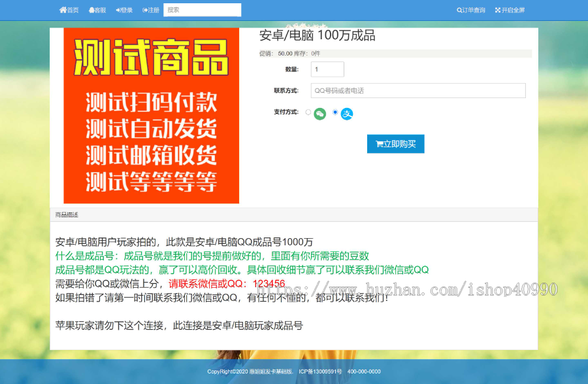Select the WeChat pay radio button
This screenshot has width=588, height=384.
pyautogui.click(x=308, y=113)
